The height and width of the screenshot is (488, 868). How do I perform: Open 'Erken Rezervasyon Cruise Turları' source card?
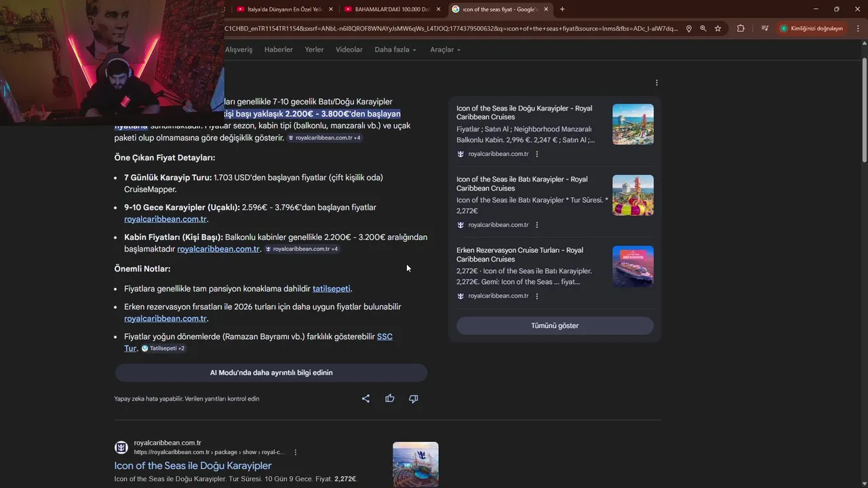pyautogui.click(x=519, y=255)
